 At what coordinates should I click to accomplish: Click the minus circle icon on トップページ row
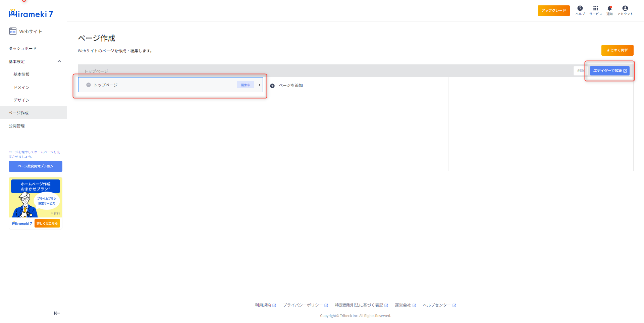89,85
